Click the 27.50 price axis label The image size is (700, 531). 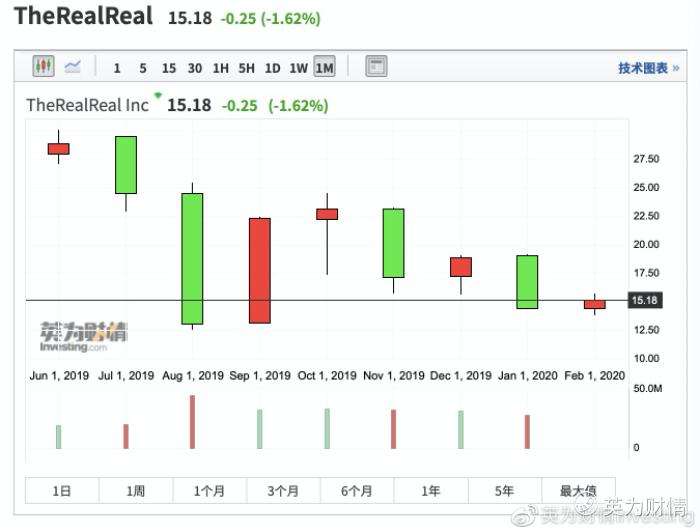646,159
